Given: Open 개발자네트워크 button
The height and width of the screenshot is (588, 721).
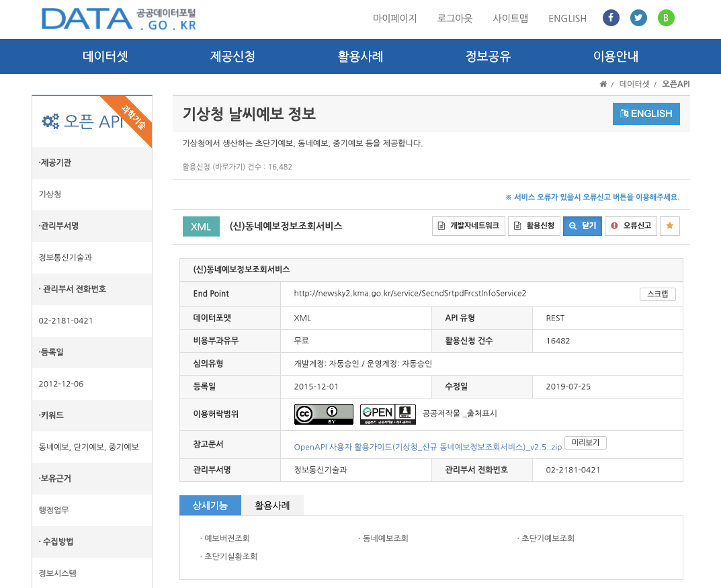Looking at the screenshot, I should pyautogui.click(x=468, y=226).
